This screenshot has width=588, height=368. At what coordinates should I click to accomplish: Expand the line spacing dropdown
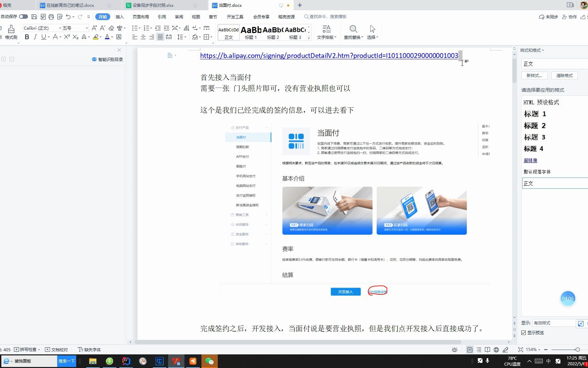click(x=185, y=37)
